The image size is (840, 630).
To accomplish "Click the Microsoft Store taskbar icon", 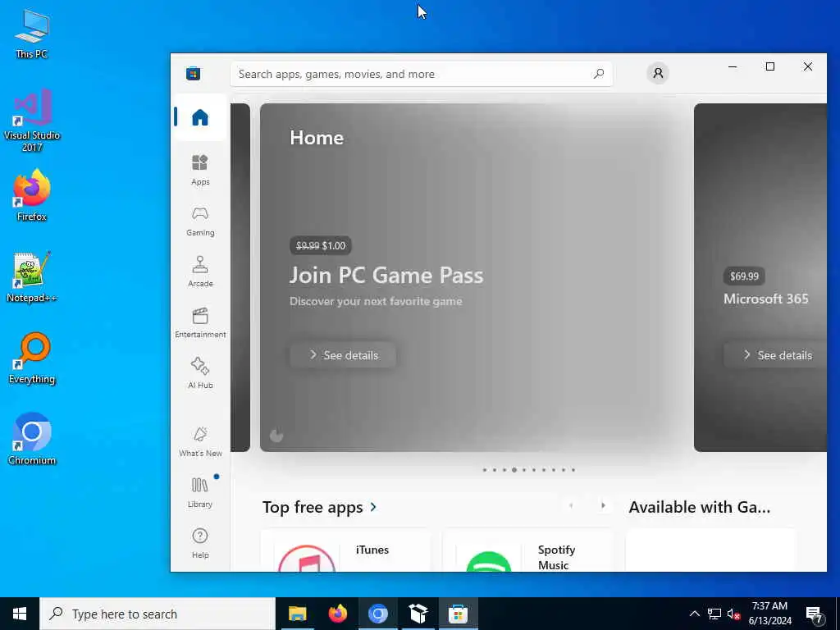I will tap(458, 614).
